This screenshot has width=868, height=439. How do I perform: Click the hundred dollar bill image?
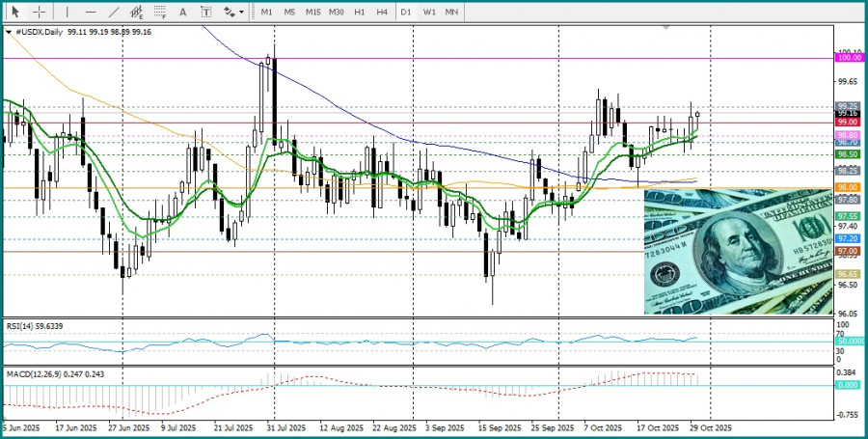coord(739,252)
